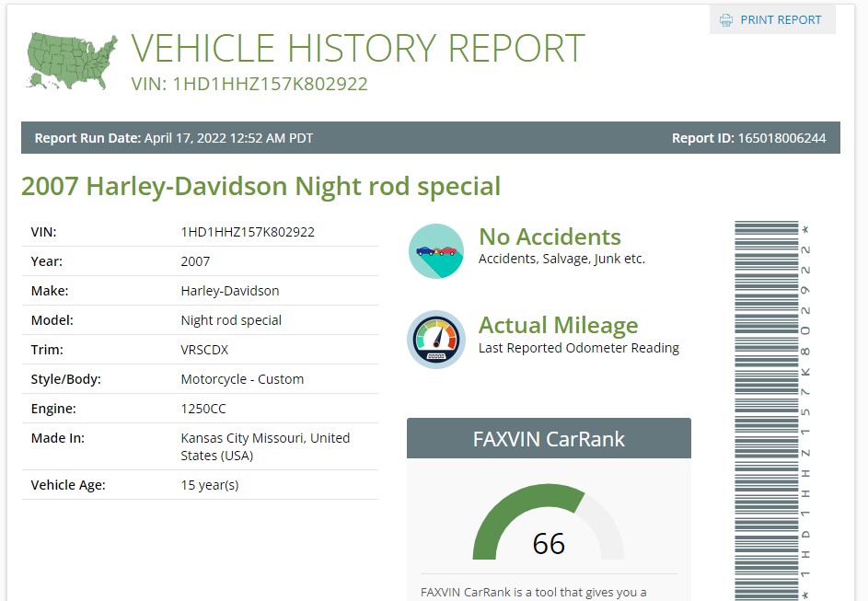The image size is (868, 601).
Task: Click the Make: row label
Action: click(x=50, y=291)
